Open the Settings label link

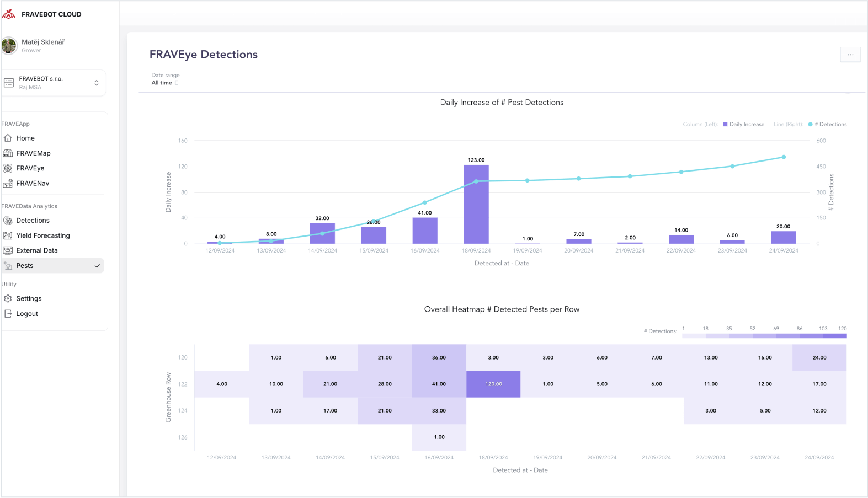click(29, 298)
